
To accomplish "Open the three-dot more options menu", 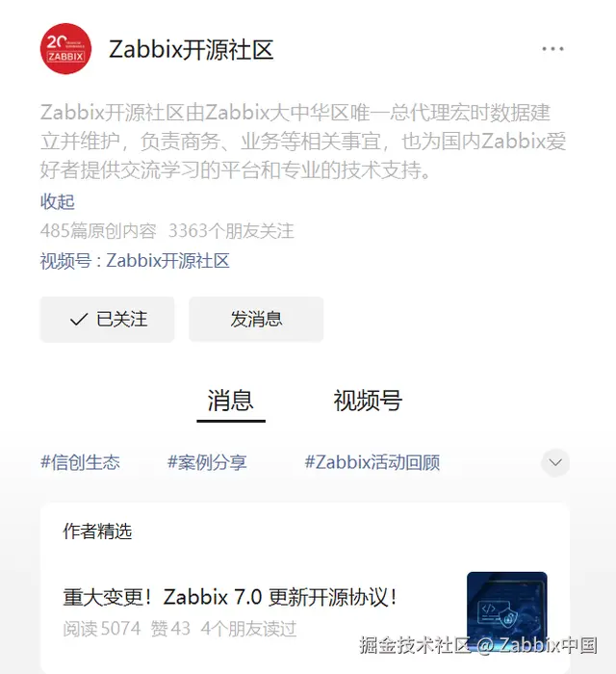I will (552, 49).
